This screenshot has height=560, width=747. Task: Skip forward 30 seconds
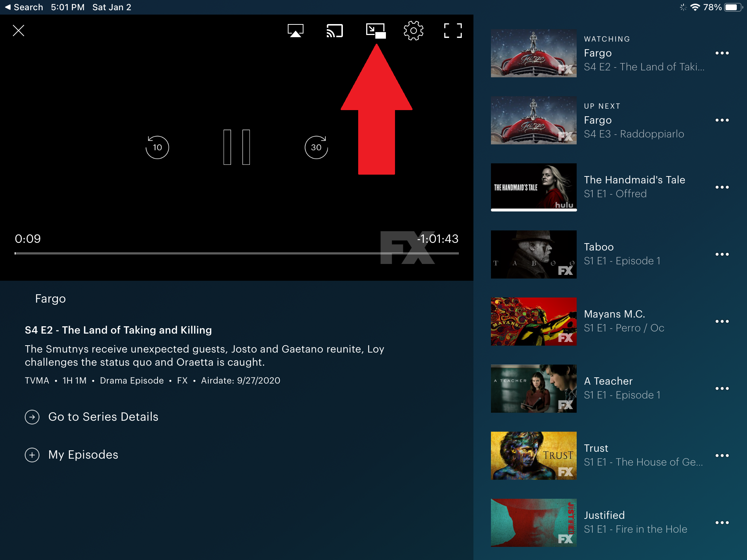coord(316,147)
